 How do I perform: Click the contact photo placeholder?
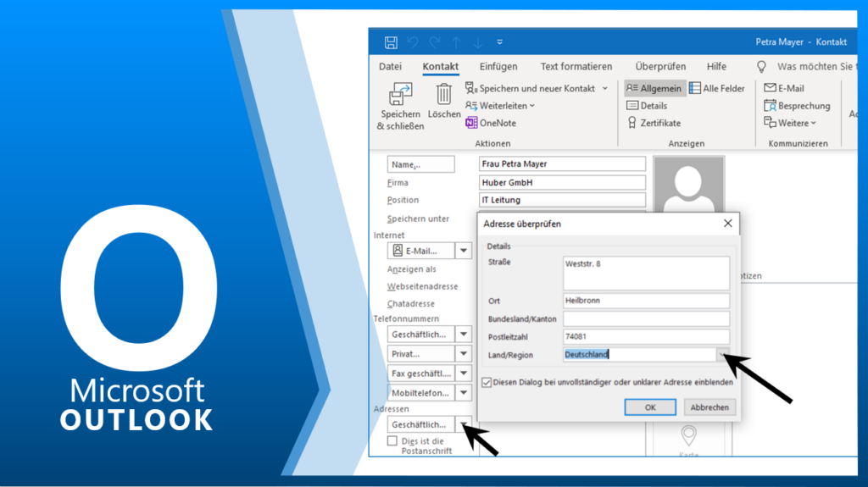coord(688,185)
